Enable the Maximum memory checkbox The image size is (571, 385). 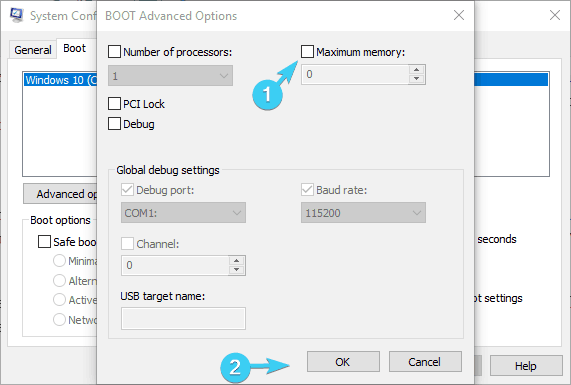click(307, 51)
